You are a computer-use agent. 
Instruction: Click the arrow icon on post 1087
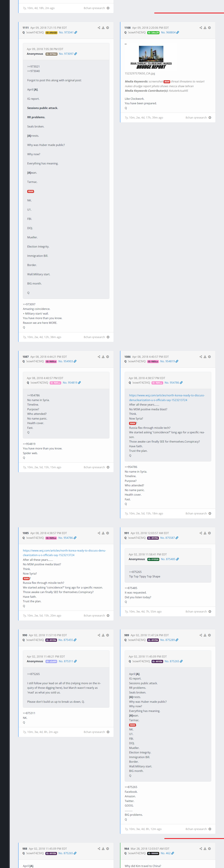tap(108, 356)
